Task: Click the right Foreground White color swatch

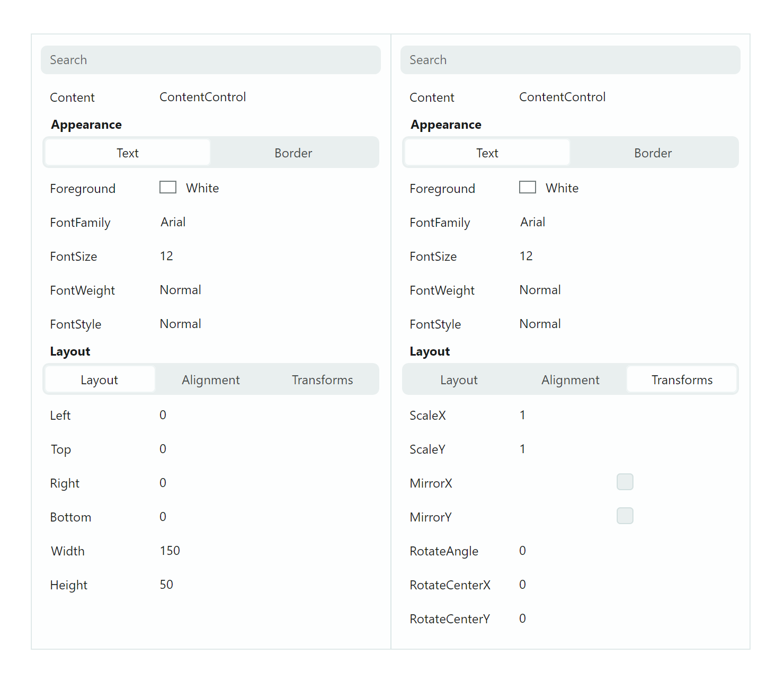Action: point(528,188)
